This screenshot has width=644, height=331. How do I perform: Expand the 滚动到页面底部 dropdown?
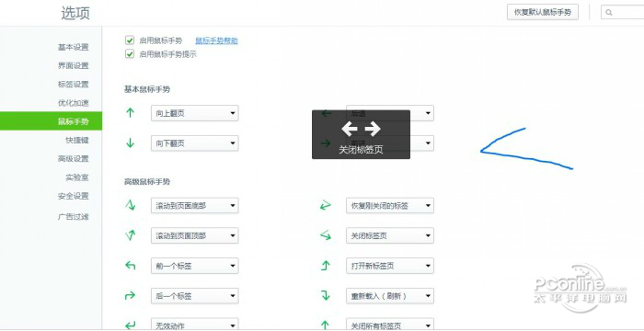[x=195, y=205]
